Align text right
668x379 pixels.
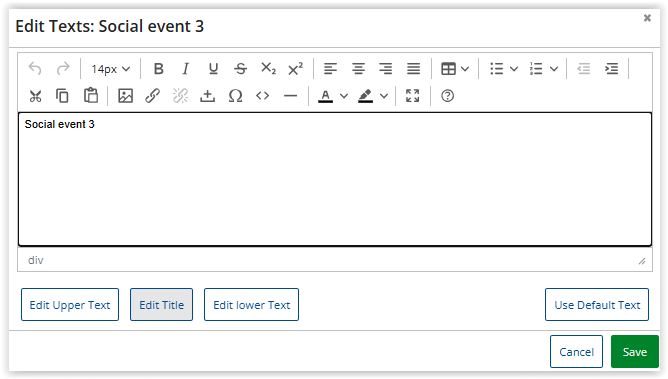[x=386, y=69]
